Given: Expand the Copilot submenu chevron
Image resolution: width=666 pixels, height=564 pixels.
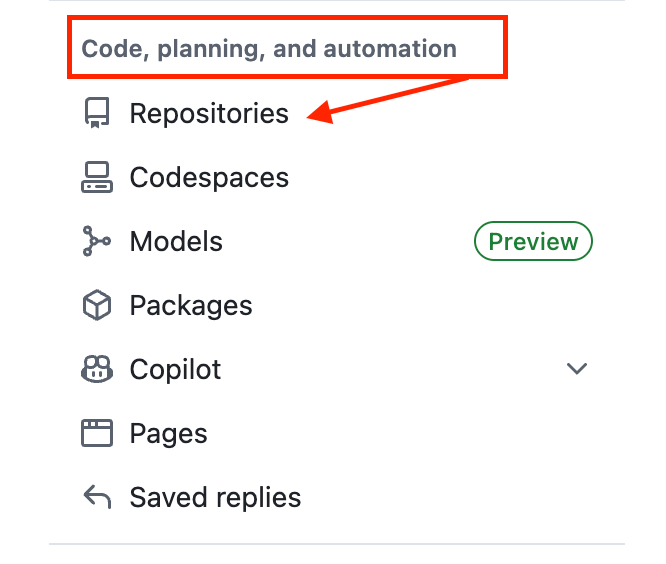Looking at the screenshot, I should pyautogui.click(x=576, y=369).
